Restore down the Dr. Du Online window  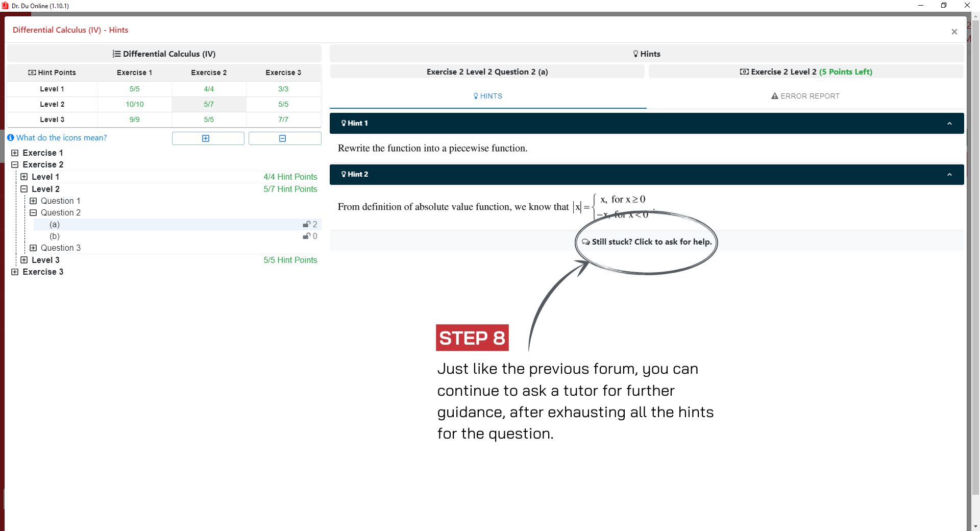(944, 6)
